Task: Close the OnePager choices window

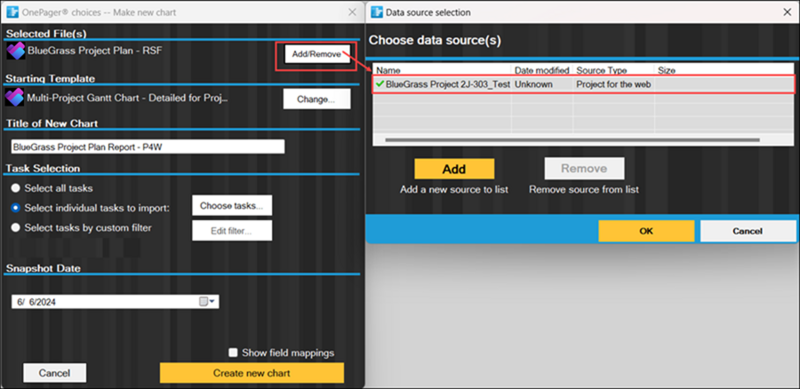Action: [x=352, y=12]
